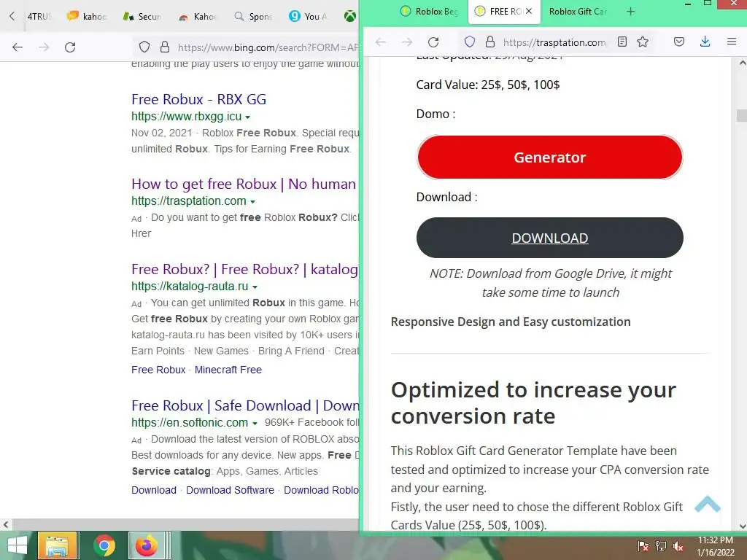
Task: Switch to 4TRU tab
Action: click(39, 16)
